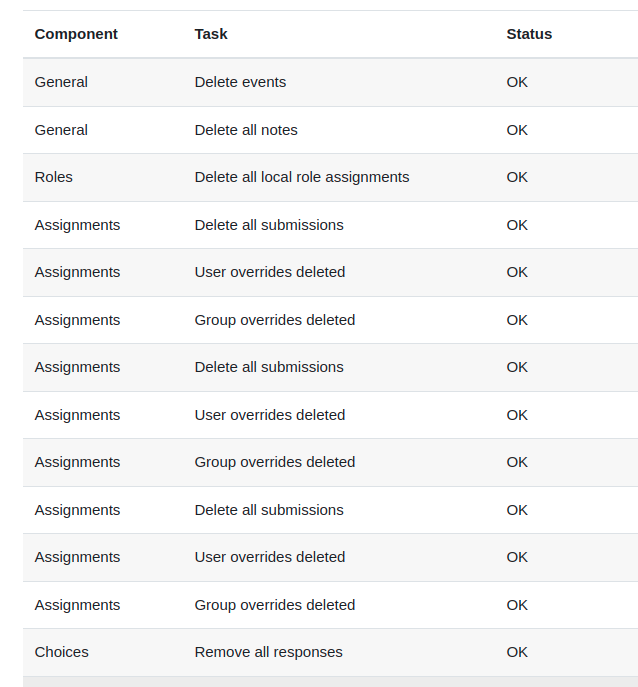Click Delete all local role assignments
Image resolution: width=638 pixels, height=687 pixels.
click(x=301, y=177)
